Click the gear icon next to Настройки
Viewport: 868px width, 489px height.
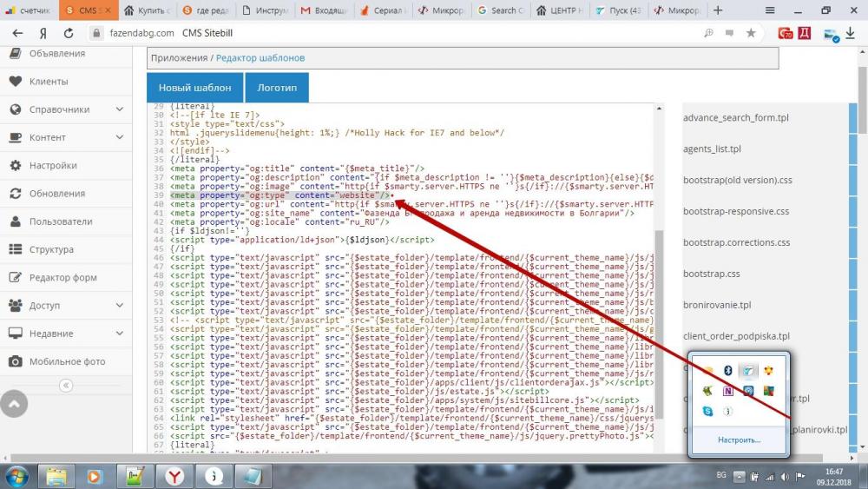tap(16, 166)
